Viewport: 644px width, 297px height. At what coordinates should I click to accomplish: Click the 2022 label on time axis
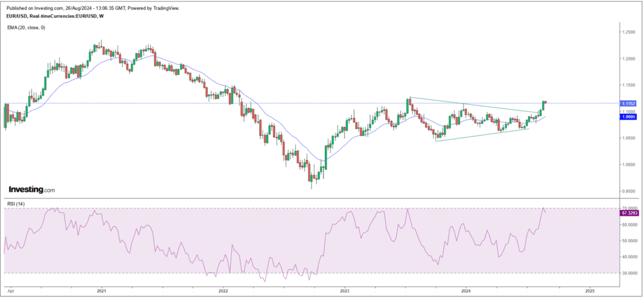tap(224, 290)
